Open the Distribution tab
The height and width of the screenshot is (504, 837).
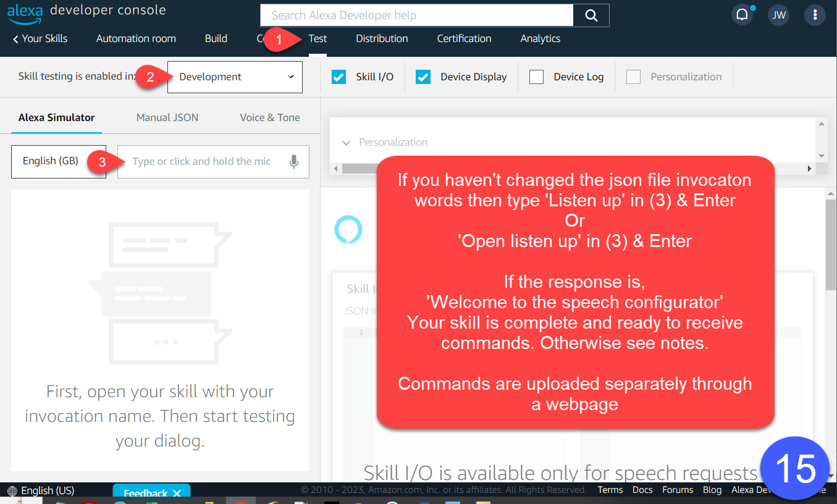point(382,38)
